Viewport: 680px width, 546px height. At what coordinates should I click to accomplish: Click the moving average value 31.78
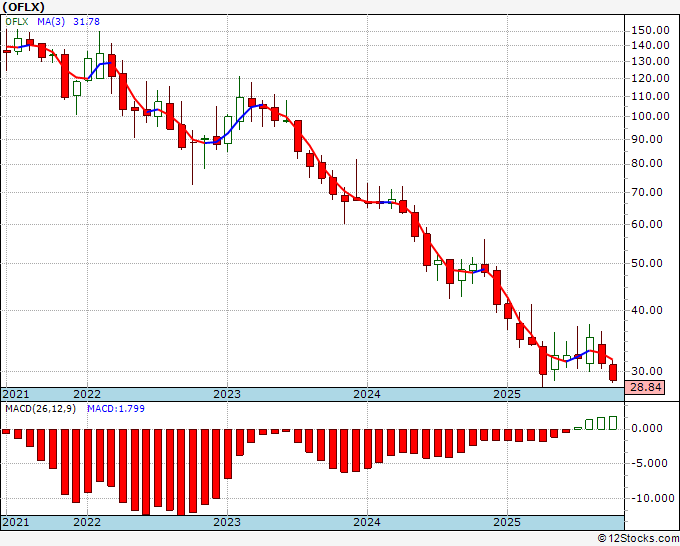click(86, 21)
